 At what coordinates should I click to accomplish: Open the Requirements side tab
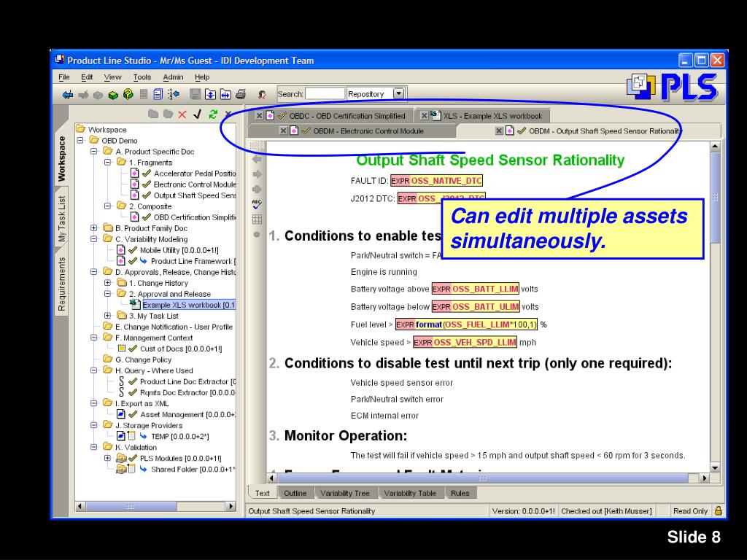62,284
